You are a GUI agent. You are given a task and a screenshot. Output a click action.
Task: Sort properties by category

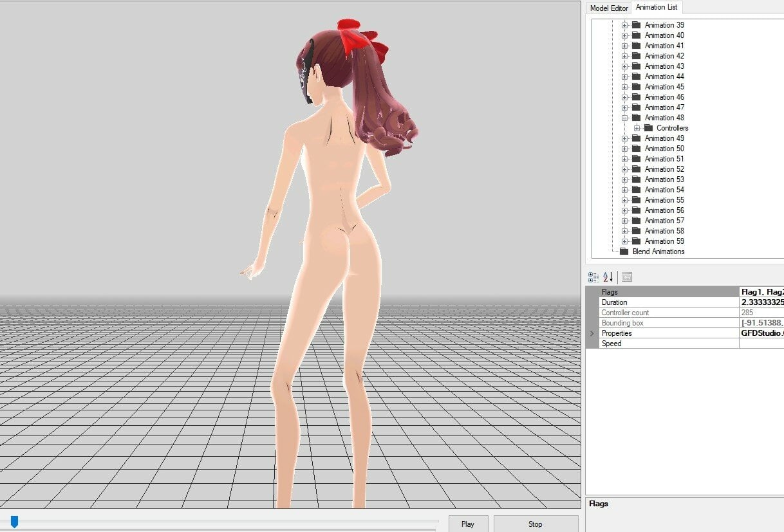click(x=593, y=277)
